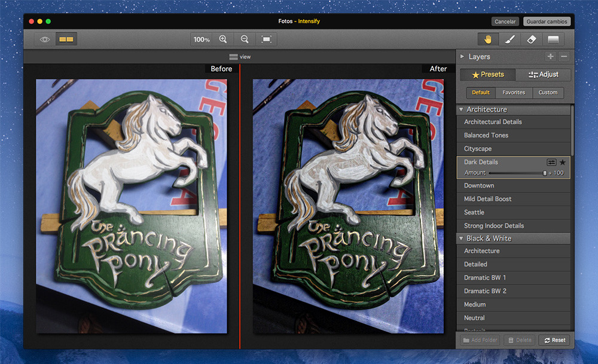Select the Hand move tool
The height and width of the screenshot is (364, 598).
[x=488, y=39]
